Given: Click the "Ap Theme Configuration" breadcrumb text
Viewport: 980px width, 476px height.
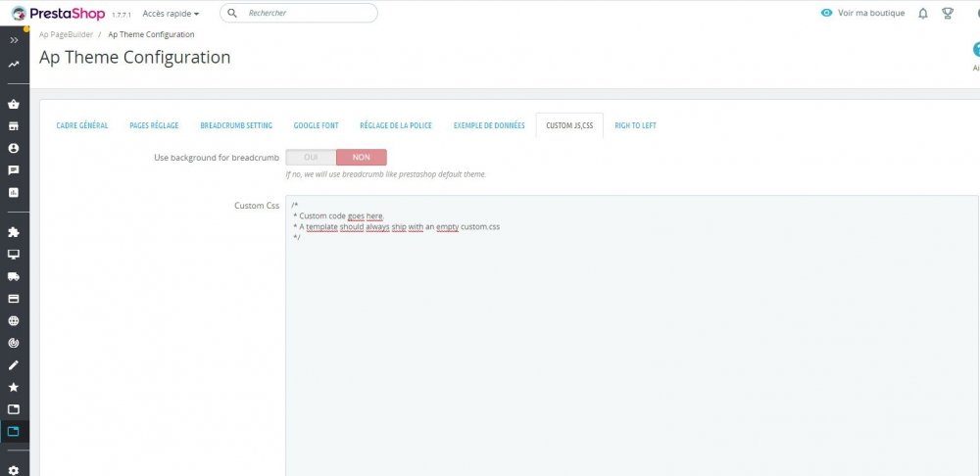Looking at the screenshot, I should click(151, 34).
